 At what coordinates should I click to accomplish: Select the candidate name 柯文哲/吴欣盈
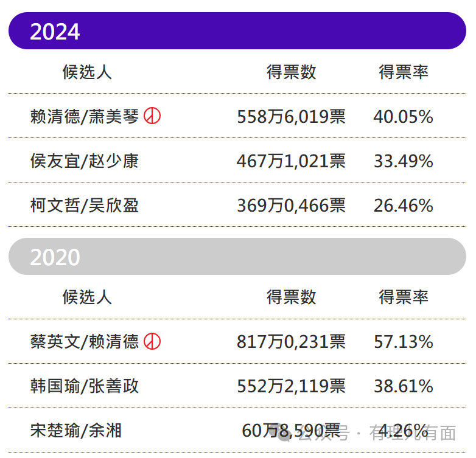point(85,206)
